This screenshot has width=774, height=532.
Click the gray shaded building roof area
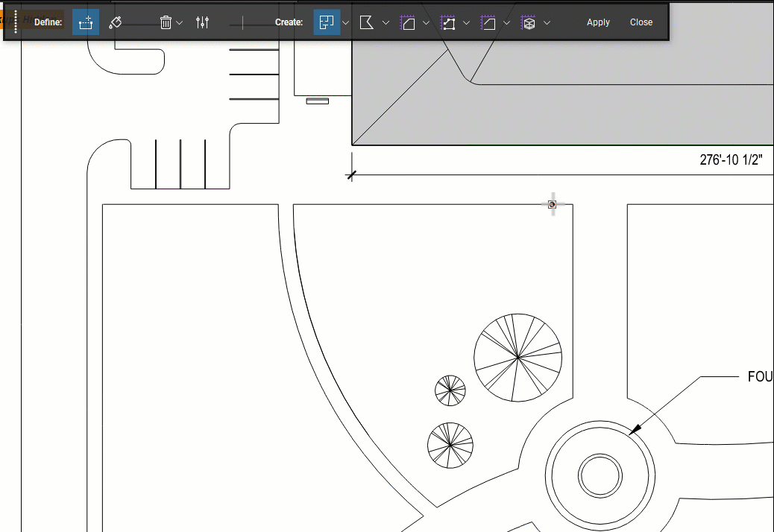(x=597, y=112)
